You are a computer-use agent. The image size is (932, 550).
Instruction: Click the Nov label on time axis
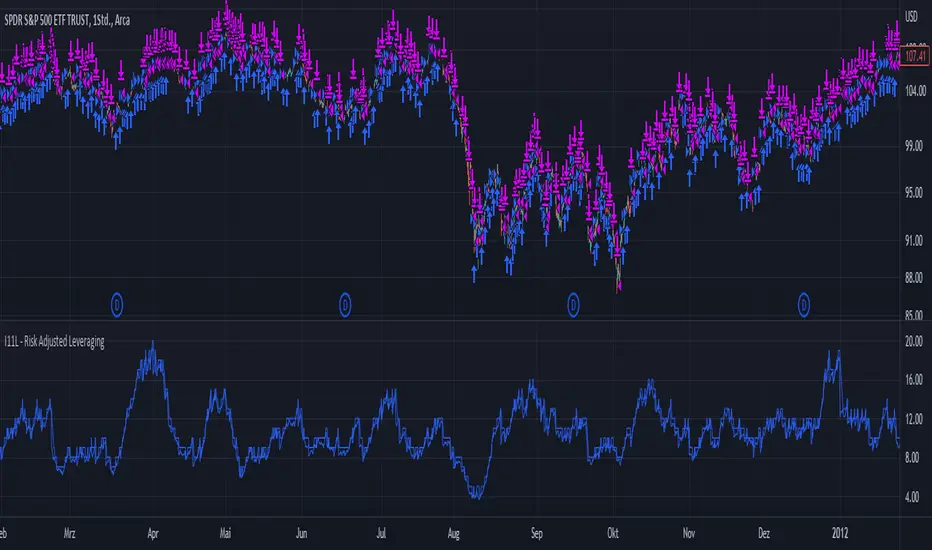689,533
